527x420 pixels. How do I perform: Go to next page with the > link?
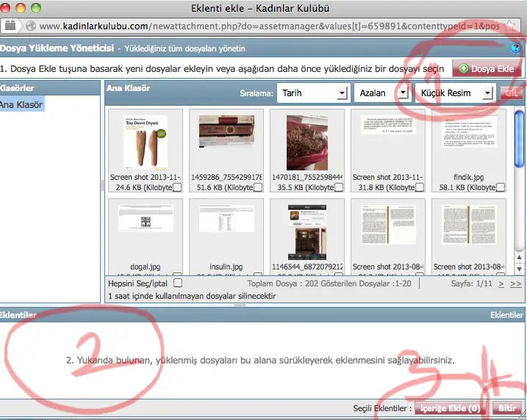501,283
